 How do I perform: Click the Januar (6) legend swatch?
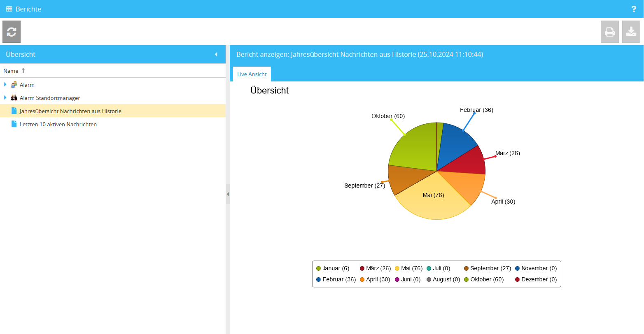coord(318,269)
